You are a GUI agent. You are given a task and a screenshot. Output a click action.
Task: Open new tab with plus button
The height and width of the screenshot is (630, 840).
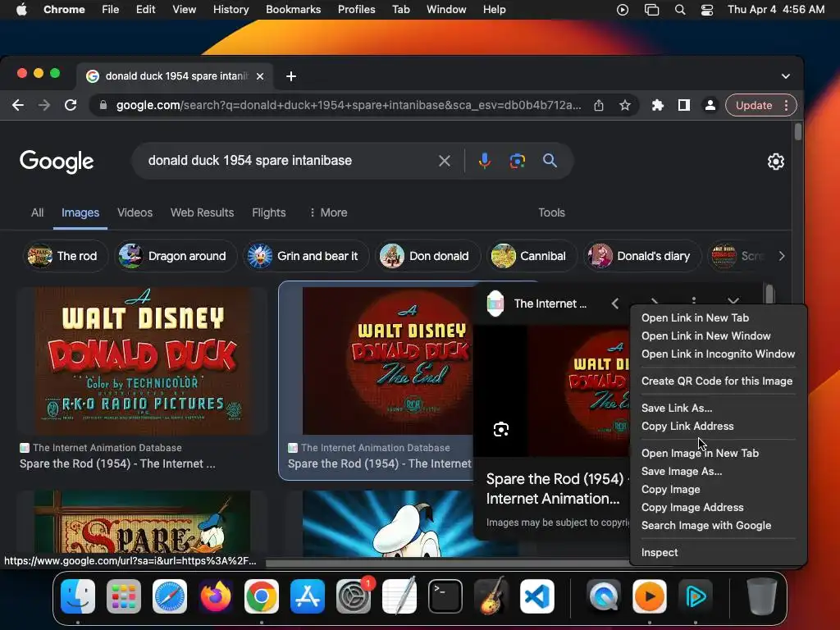291,76
